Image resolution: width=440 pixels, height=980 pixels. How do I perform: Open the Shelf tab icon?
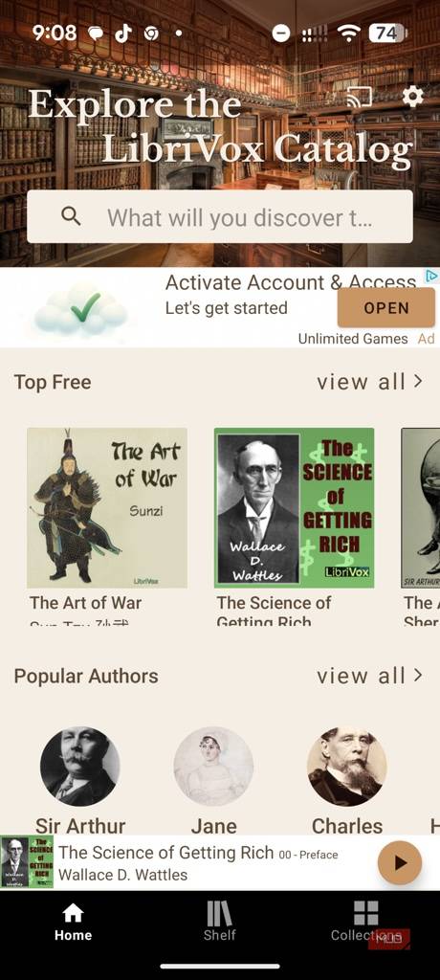(219, 914)
